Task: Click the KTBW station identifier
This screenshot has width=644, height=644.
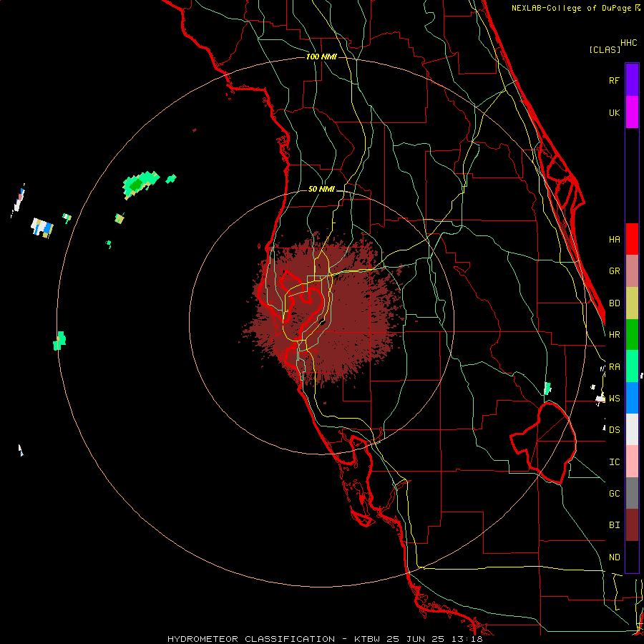Action: [367, 639]
